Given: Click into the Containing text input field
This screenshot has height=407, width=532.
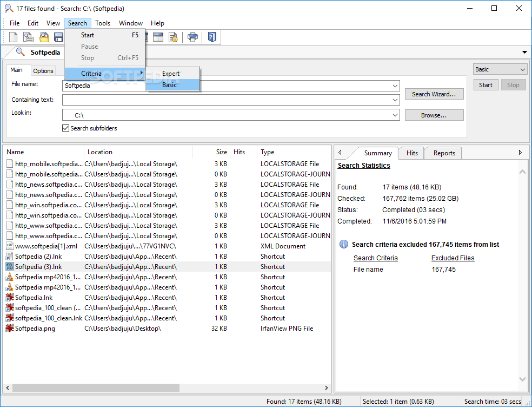Looking at the screenshot, I should [231, 100].
